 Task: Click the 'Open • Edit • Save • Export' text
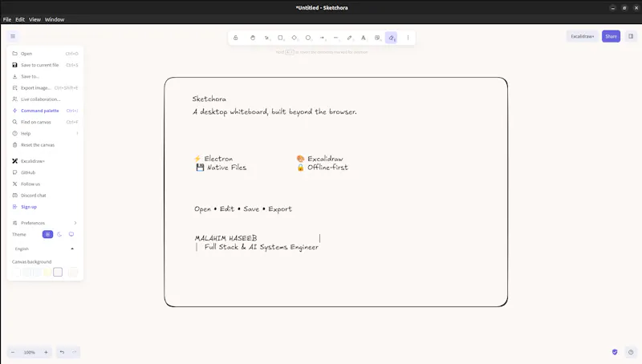[x=243, y=209]
